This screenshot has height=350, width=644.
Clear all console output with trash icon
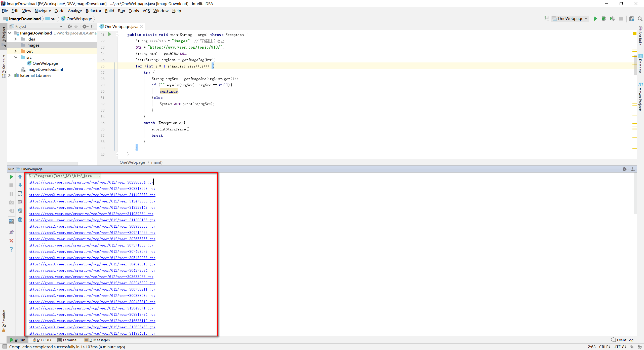[x=20, y=219]
